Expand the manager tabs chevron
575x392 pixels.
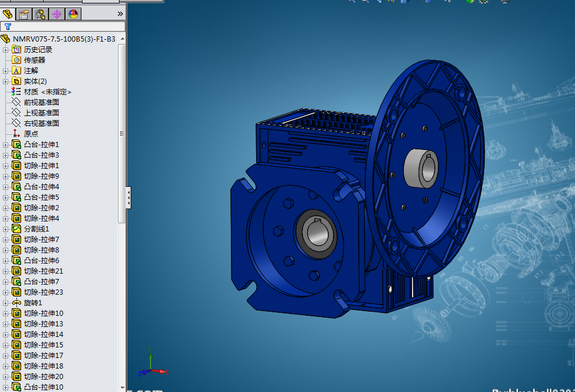point(120,14)
